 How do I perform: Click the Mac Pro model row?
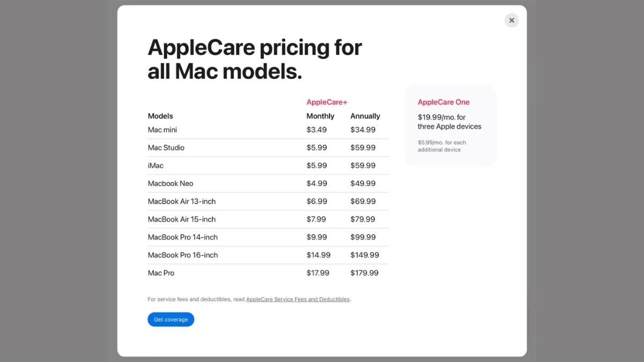coord(161,272)
